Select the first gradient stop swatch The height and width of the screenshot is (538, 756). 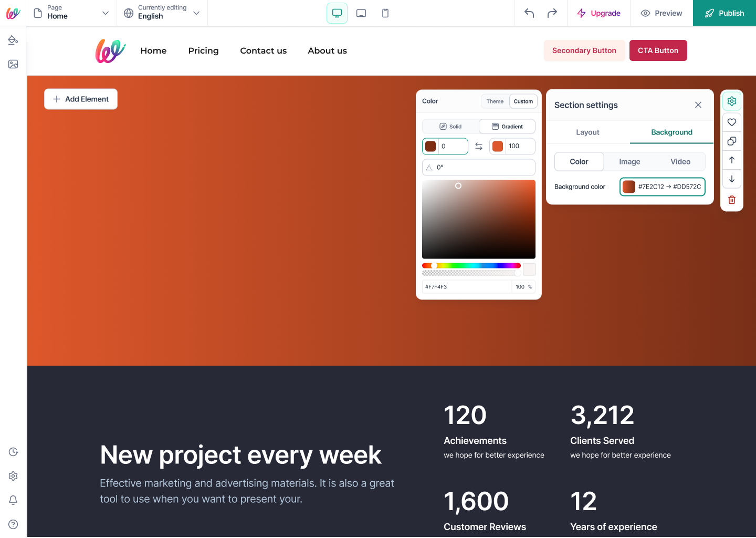point(430,146)
